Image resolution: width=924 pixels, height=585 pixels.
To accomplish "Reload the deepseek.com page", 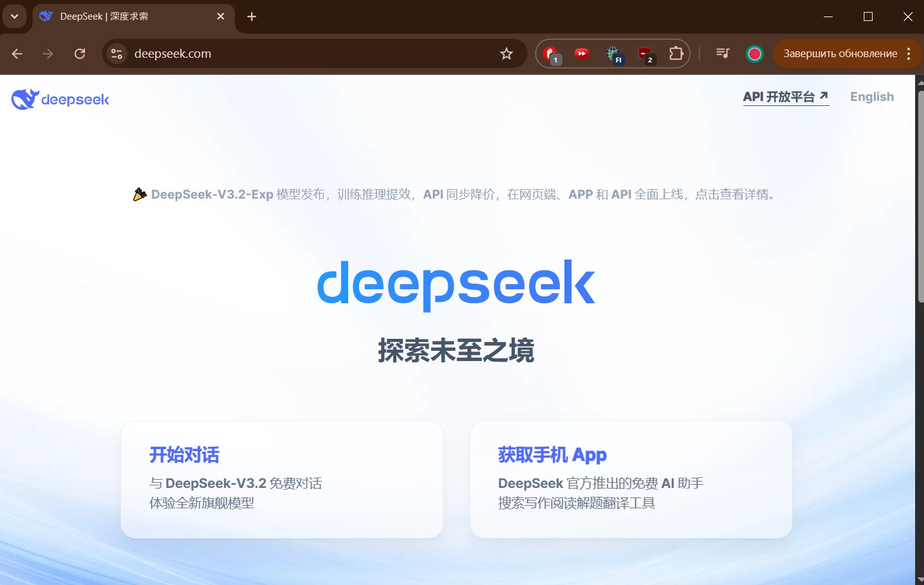I will (80, 54).
